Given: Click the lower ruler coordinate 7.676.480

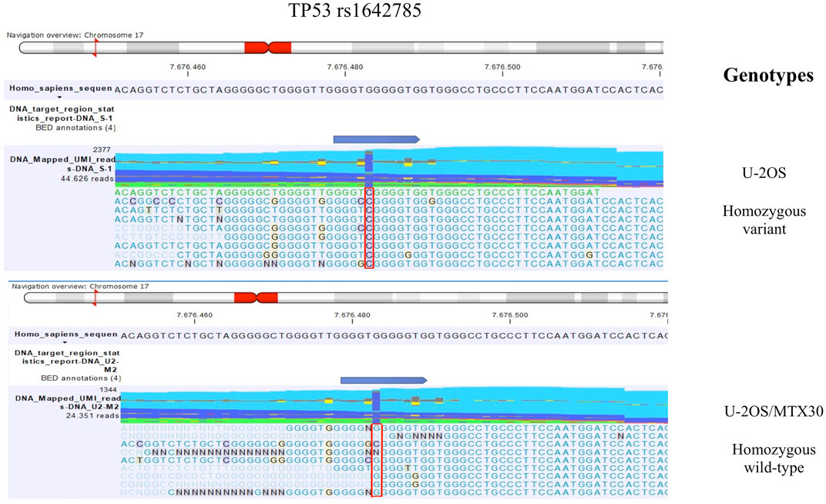Looking at the screenshot, I should click(x=352, y=315).
